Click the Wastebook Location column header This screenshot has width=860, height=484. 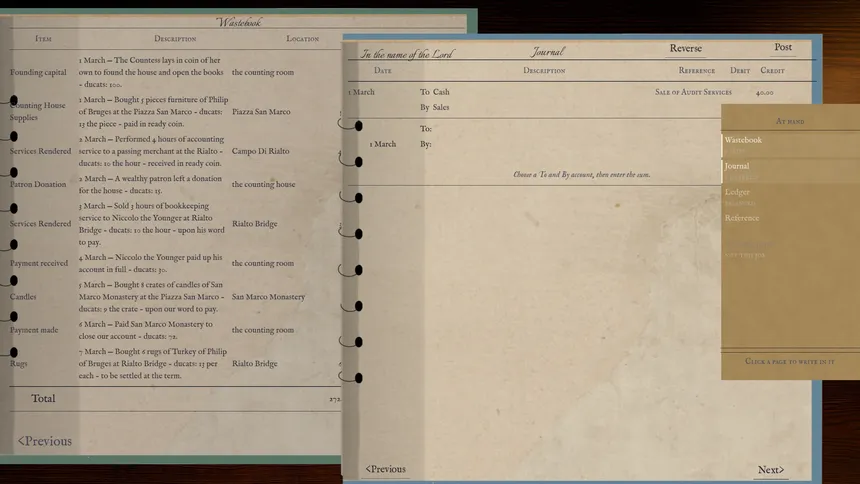[302, 39]
